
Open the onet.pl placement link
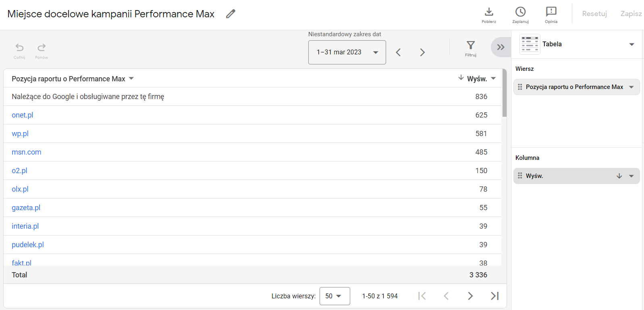click(23, 115)
